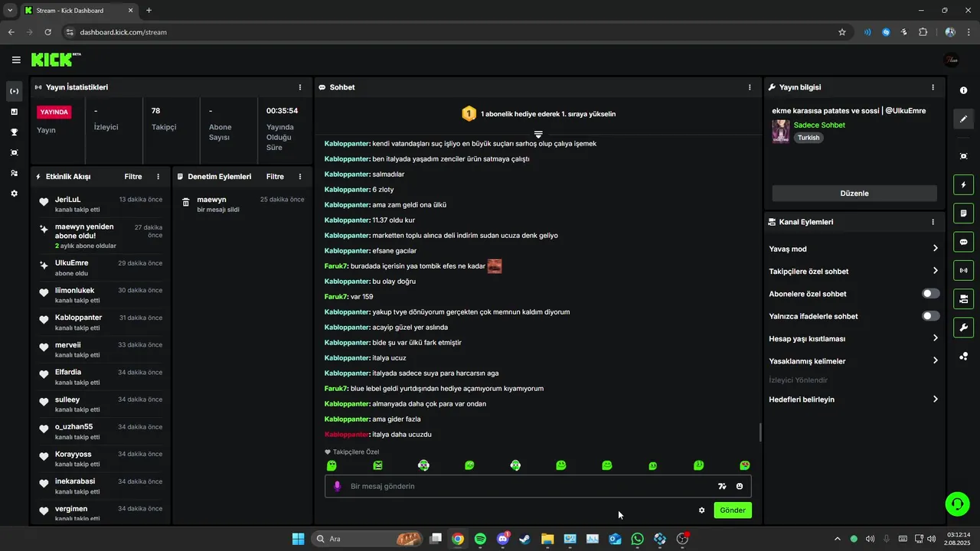Click the first green emote in emote row
Image resolution: width=980 pixels, height=551 pixels.
click(x=332, y=465)
